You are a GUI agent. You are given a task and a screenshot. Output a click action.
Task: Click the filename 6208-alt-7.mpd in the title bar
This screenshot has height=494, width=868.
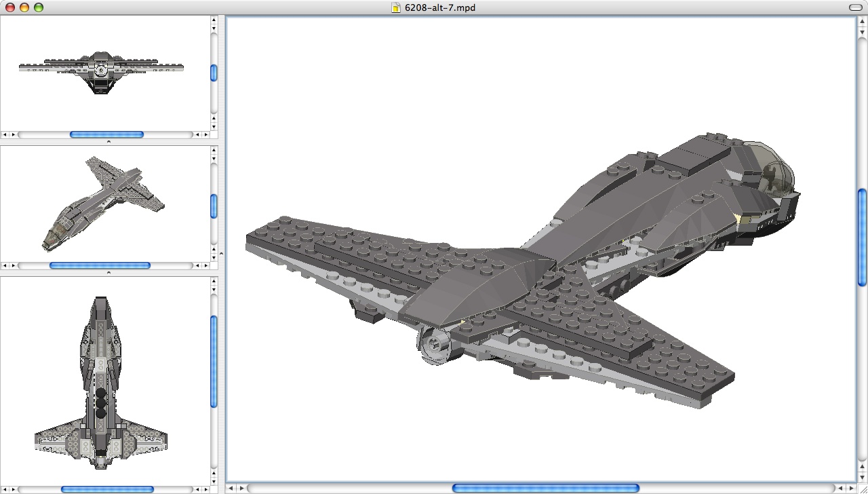(439, 8)
